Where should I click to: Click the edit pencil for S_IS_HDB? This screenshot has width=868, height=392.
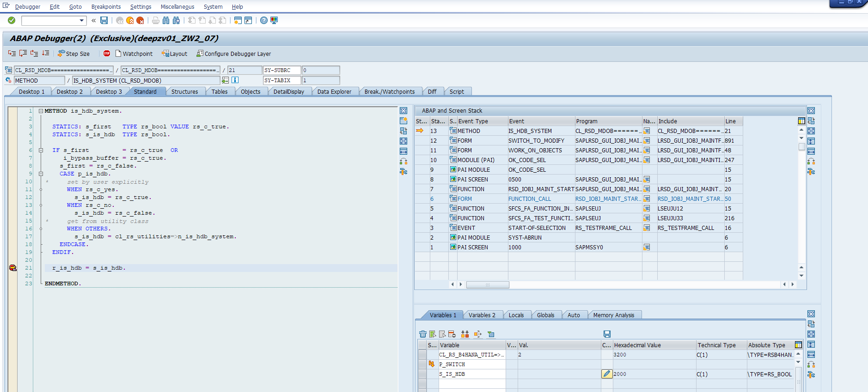(x=607, y=374)
